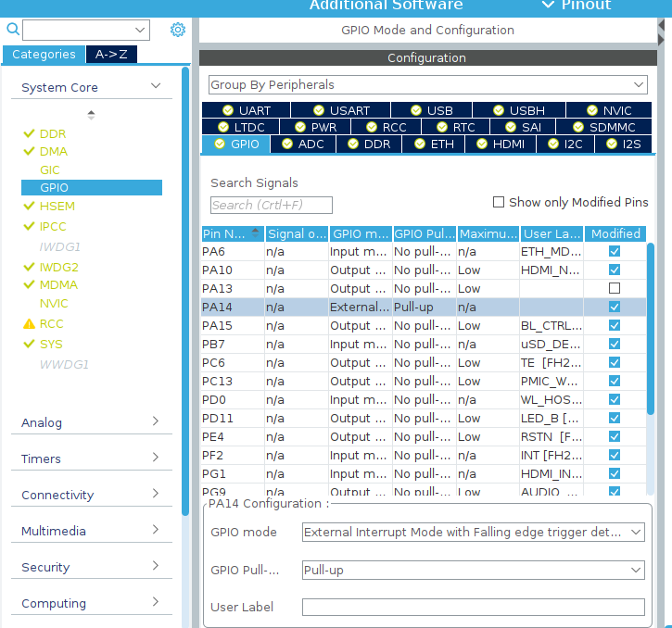Click the Pinout menu at the top
This screenshot has height=628, width=672.
point(577,6)
